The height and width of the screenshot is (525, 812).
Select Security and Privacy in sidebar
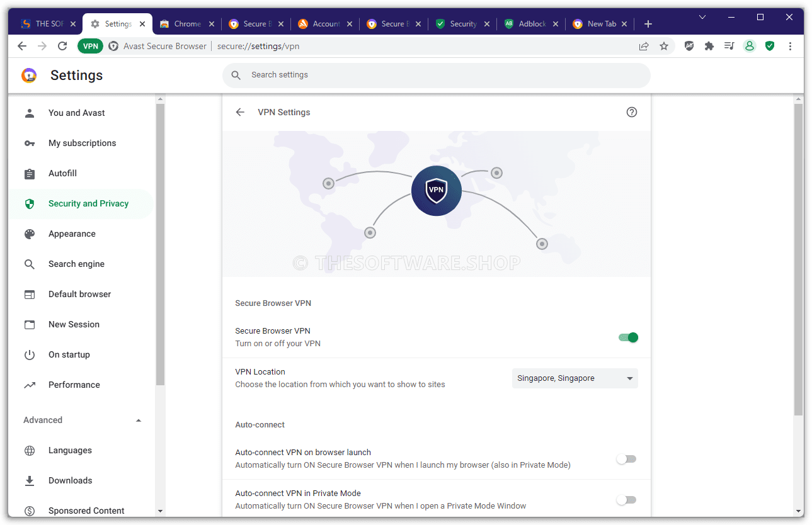click(81, 203)
